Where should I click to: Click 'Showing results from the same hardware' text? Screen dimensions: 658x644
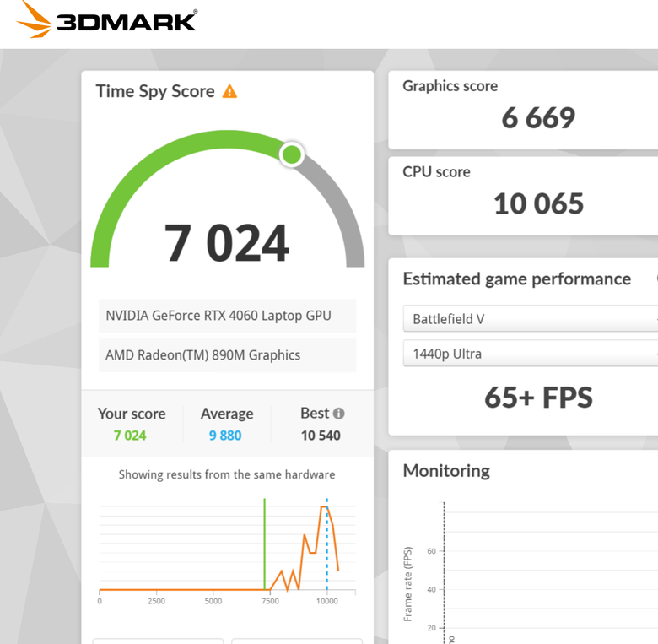[x=227, y=474]
